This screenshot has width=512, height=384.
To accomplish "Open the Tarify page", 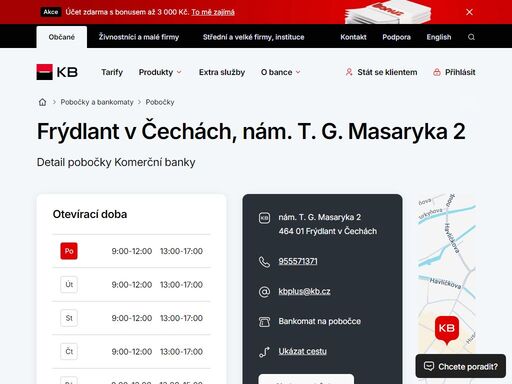I will (112, 72).
